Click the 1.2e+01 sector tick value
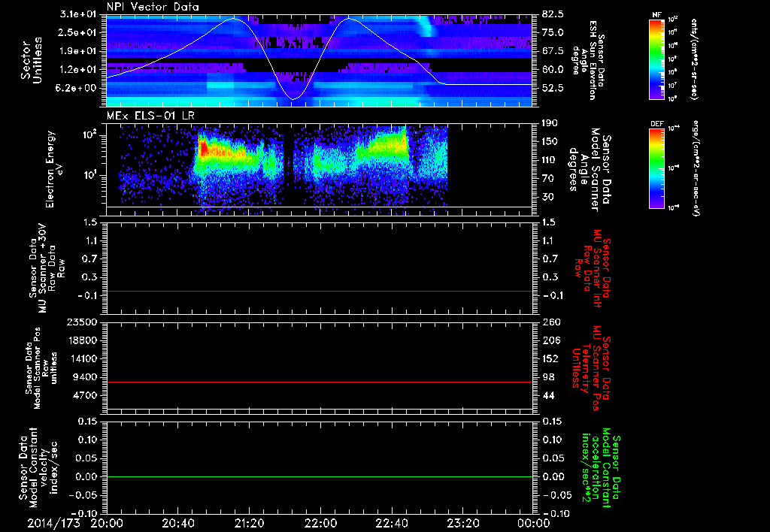 click(x=78, y=70)
